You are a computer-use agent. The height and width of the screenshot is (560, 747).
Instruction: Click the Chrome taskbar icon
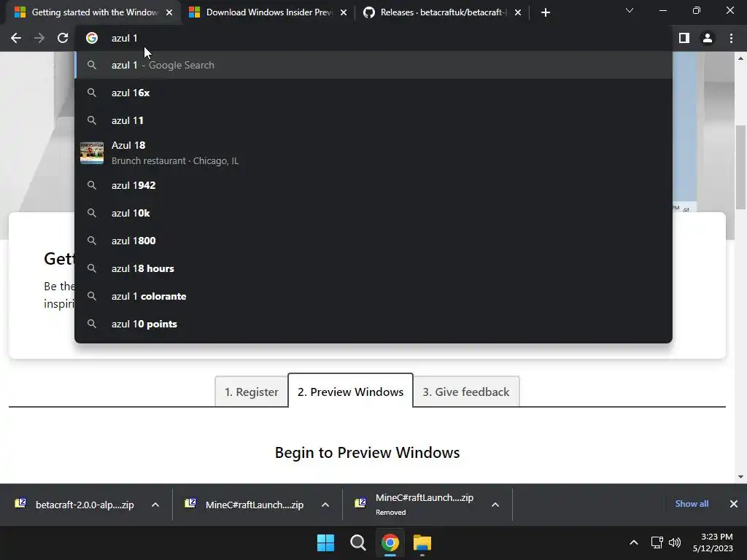[390, 542]
